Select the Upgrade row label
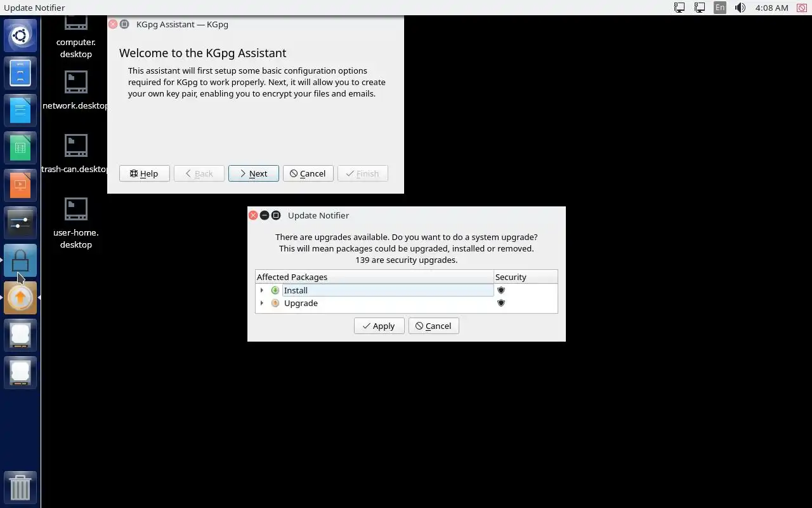This screenshot has width=812, height=508. [301, 303]
